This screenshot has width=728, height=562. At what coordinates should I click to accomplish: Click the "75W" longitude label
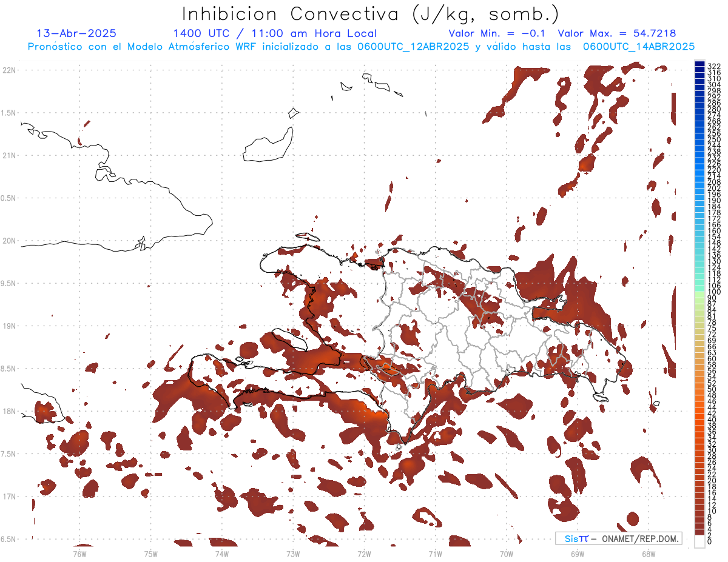150,553
